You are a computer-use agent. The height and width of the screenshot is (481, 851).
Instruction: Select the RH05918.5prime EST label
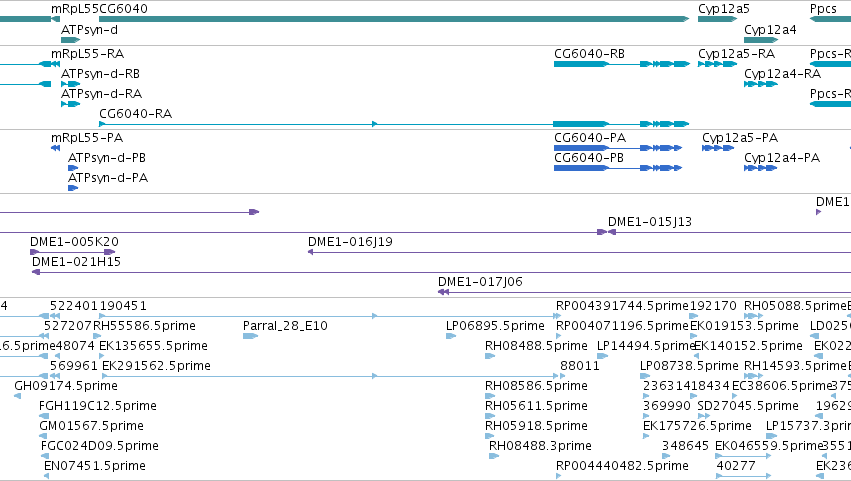[x=536, y=427]
